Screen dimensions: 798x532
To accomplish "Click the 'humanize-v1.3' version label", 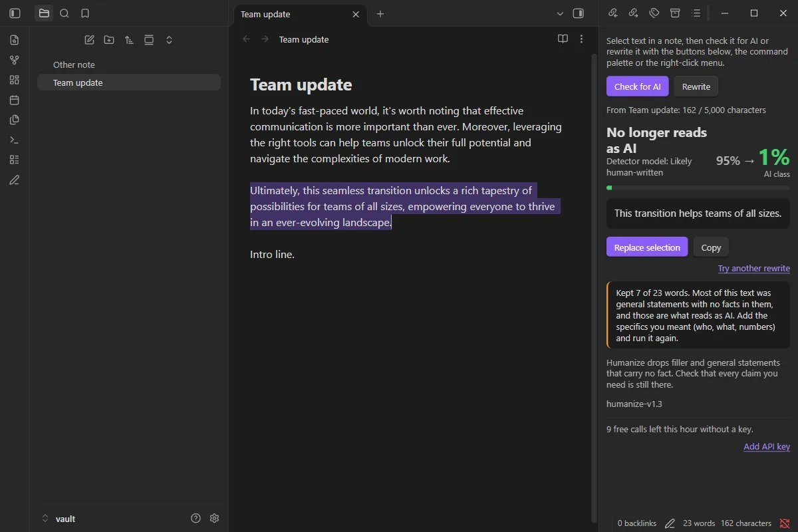I will [x=634, y=404].
